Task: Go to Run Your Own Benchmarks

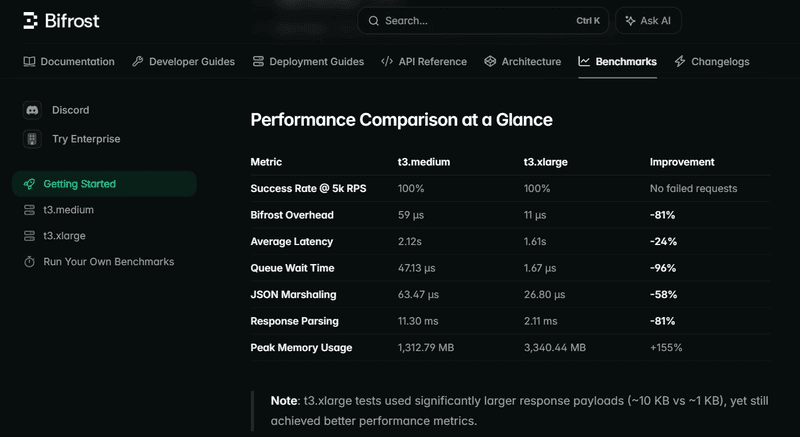Action: click(109, 262)
